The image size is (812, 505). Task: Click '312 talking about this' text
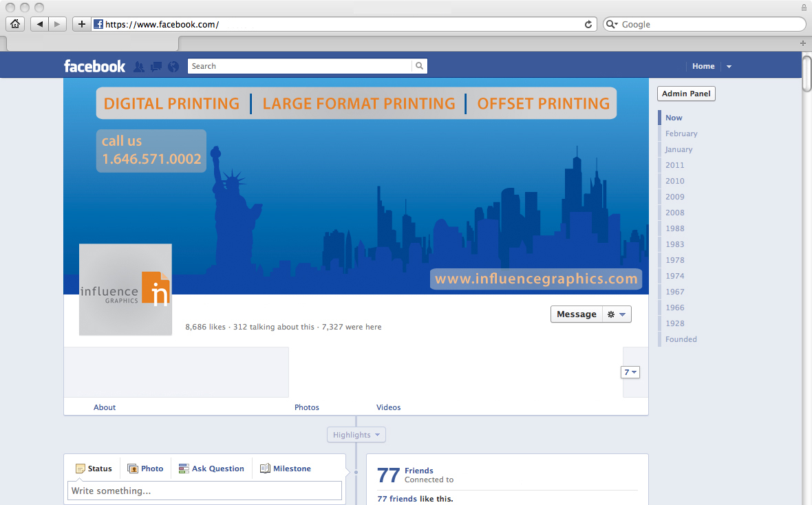tap(273, 327)
